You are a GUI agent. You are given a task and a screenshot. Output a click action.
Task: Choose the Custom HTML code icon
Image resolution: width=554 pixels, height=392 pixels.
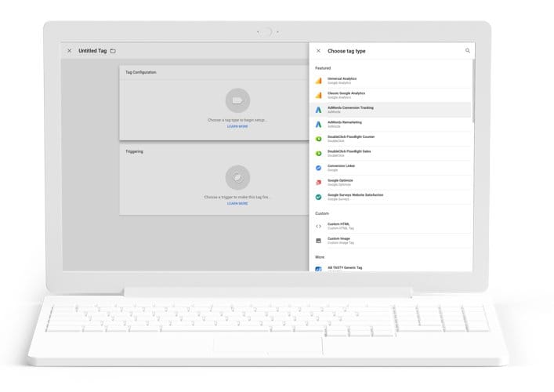pos(319,226)
